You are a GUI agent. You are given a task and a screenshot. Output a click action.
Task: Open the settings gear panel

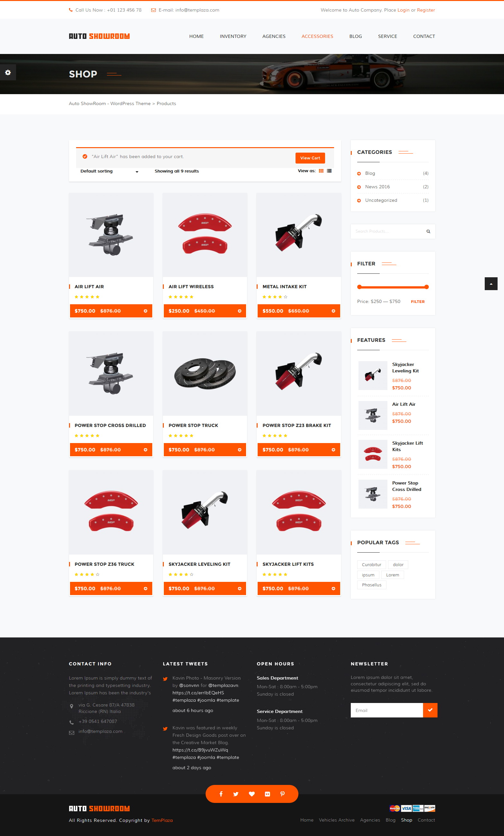click(x=8, y=72)
